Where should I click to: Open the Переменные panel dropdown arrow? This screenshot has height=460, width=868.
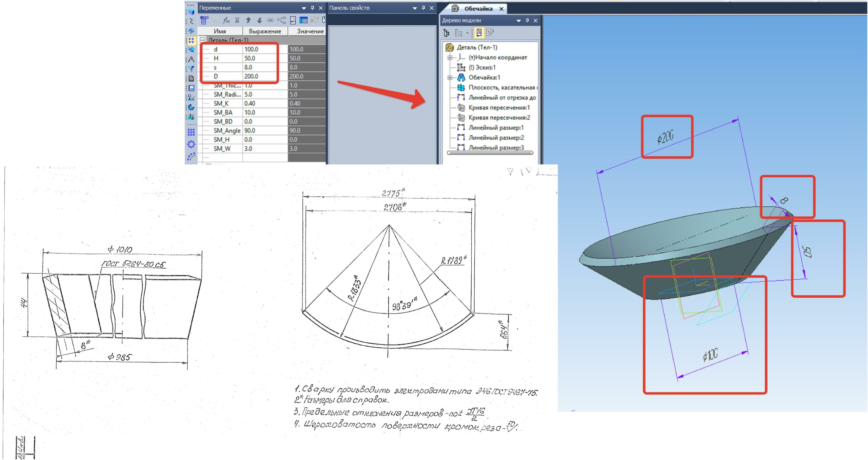pos(304,8)
